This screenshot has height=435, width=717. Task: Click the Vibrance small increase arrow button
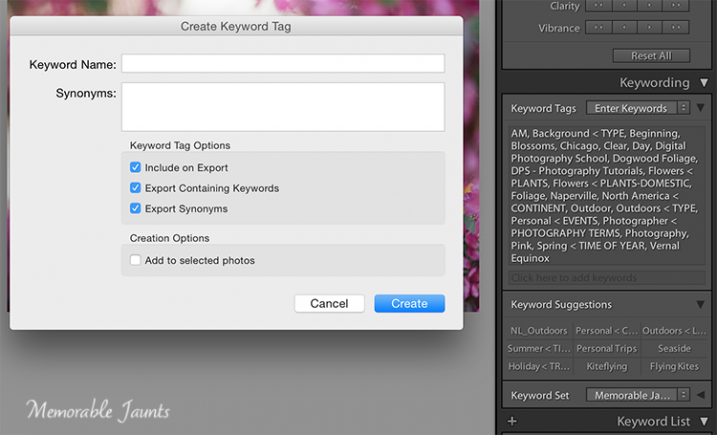650,28
